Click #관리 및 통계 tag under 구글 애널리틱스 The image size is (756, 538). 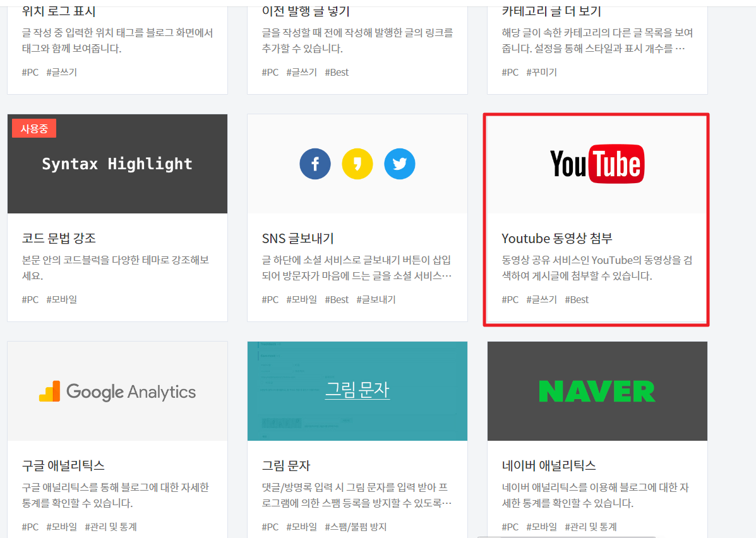[x=111, y=527]
